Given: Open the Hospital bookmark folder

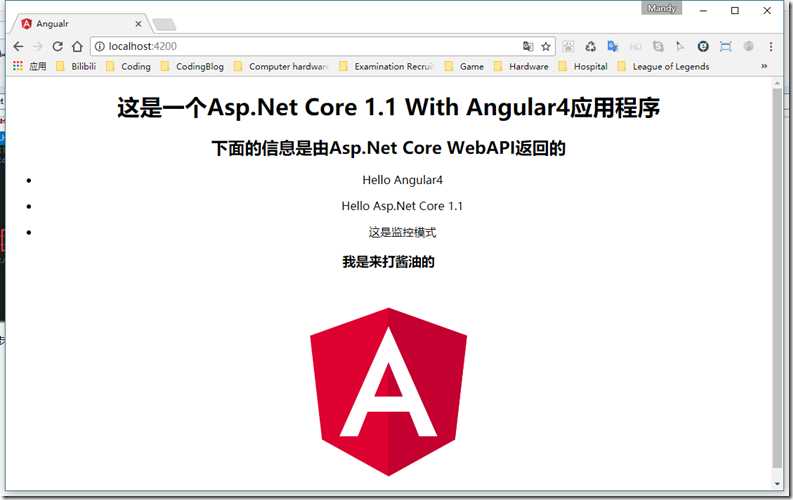Looking at the screenshot, I should [583, 66].
